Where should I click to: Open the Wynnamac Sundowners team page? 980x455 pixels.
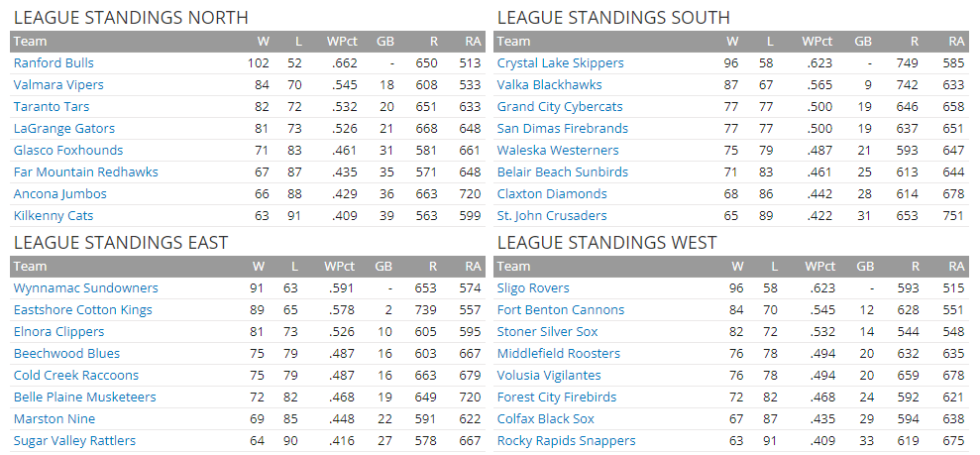click(85, 288)
